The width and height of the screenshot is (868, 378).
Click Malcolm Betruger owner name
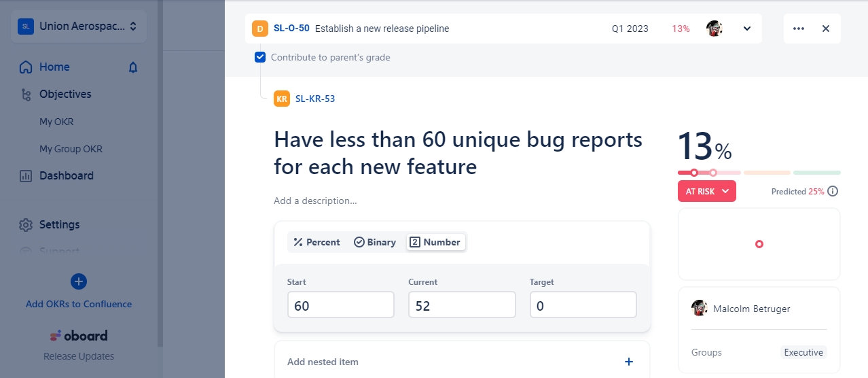[752, 309]
